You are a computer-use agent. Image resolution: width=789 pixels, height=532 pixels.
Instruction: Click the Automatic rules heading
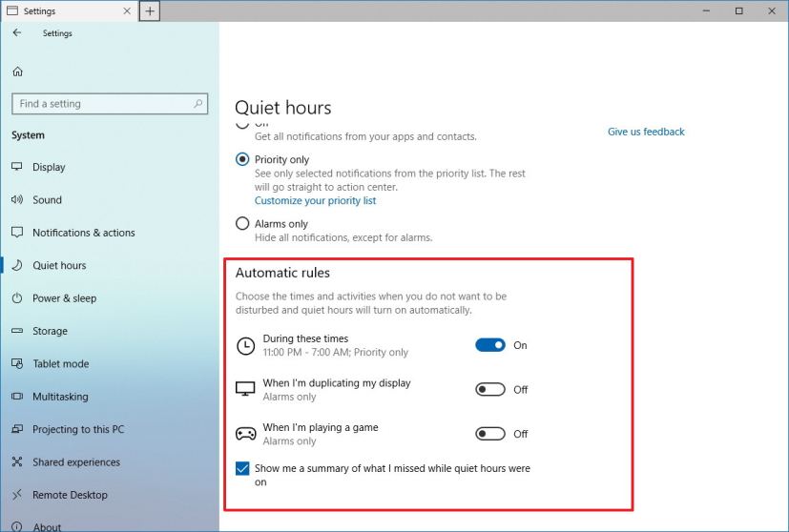(282, 273)
